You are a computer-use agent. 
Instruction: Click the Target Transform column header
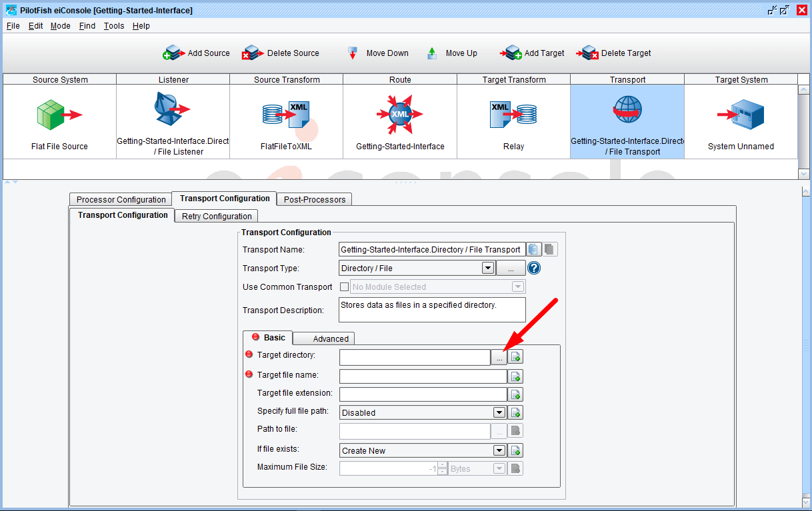point(513,79)
